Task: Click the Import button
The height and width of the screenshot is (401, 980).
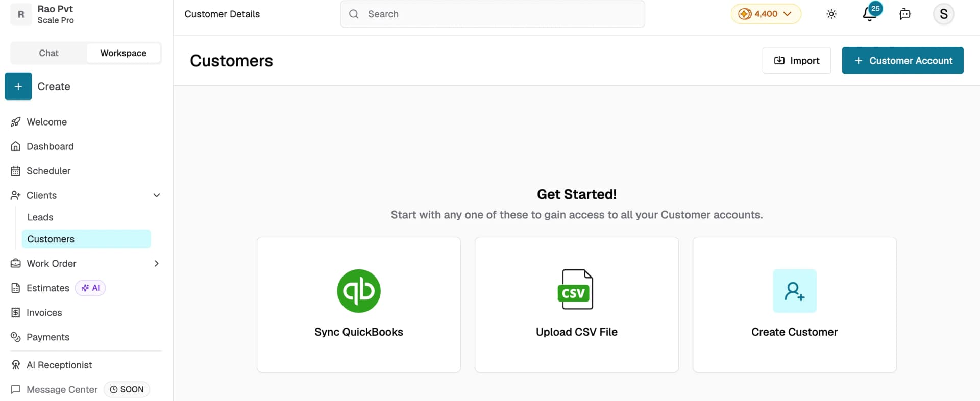Action: [797, 61]
